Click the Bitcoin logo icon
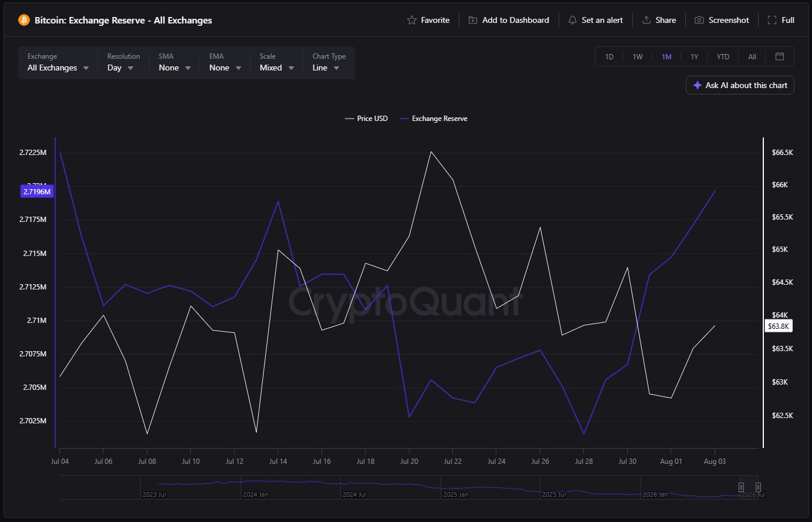812x522 pixels. 24,20
